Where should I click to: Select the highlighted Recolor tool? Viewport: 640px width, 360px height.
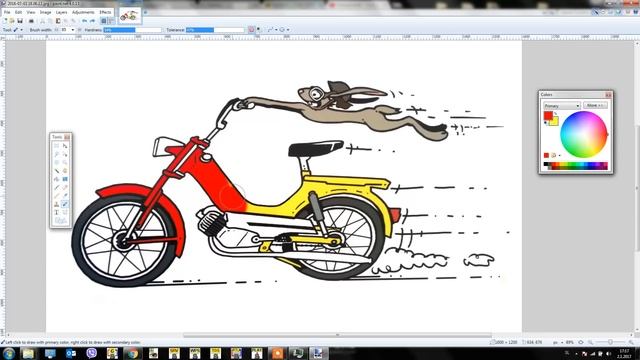(x=65, y=204)
